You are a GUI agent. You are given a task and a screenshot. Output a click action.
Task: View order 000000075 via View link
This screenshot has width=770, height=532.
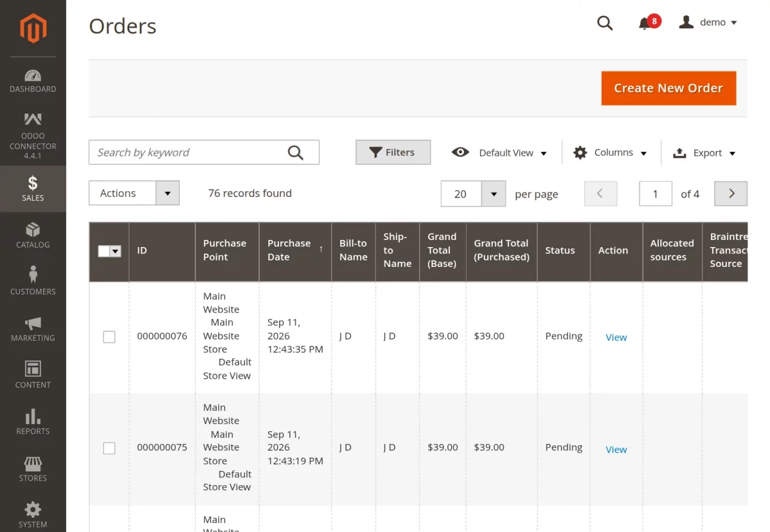pyautogui.click(x=616, y=449)
